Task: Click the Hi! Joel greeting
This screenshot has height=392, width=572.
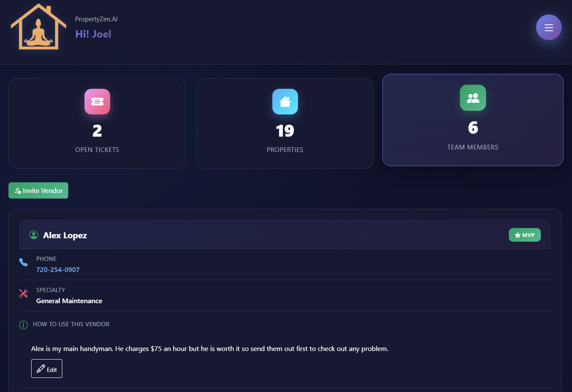Action: click(93, 34)
